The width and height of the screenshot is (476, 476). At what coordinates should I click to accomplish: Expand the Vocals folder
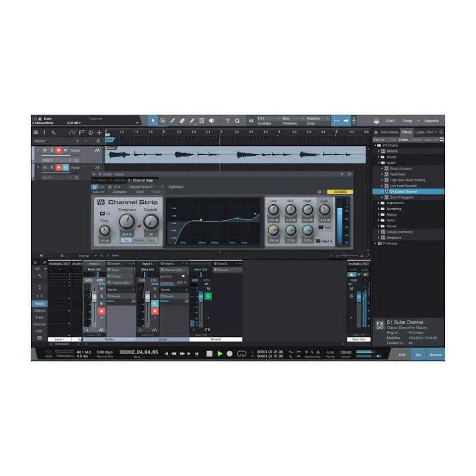tap(378, 226)
